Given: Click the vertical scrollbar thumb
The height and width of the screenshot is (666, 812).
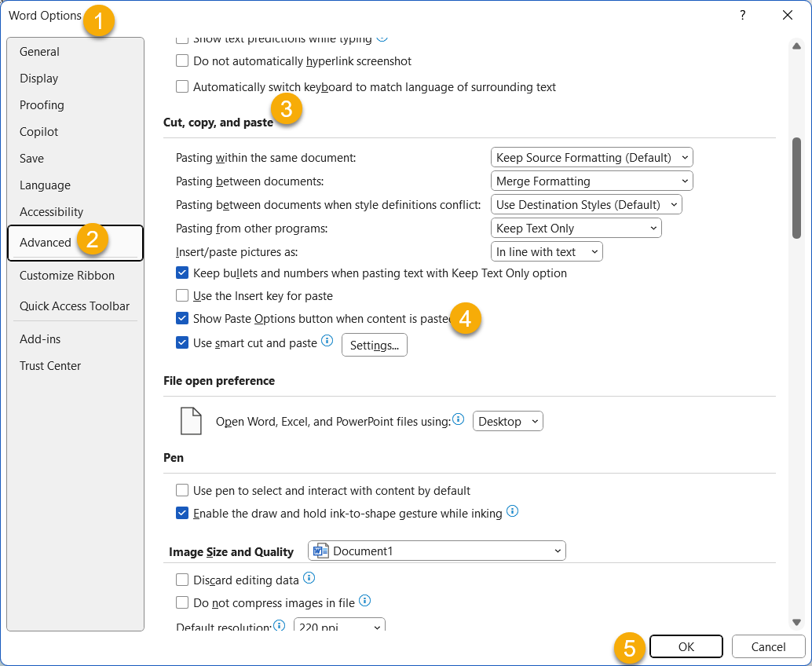Looking at the screenshot, I should [796, 187].
